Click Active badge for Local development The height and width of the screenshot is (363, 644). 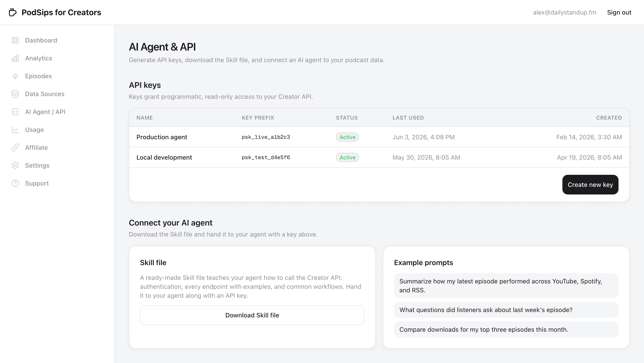point(347,157)
